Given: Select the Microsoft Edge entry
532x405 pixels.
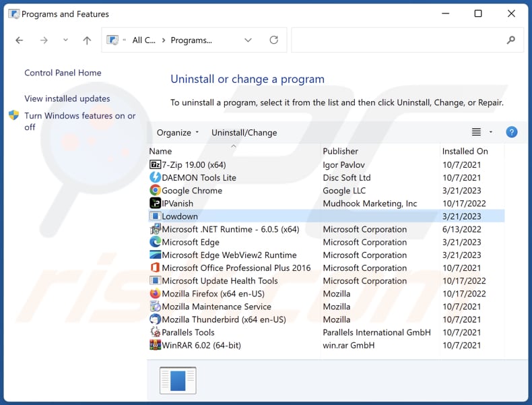Looking at the screenshot, I should [327, 242].
